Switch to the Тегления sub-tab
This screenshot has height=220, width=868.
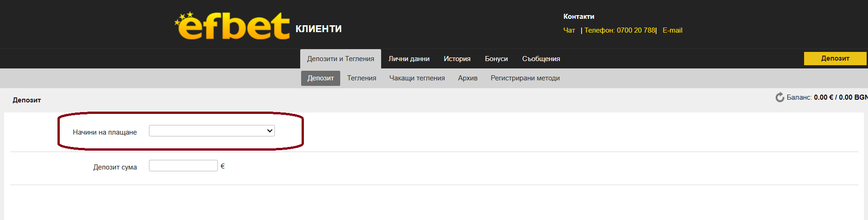(362, 78)
